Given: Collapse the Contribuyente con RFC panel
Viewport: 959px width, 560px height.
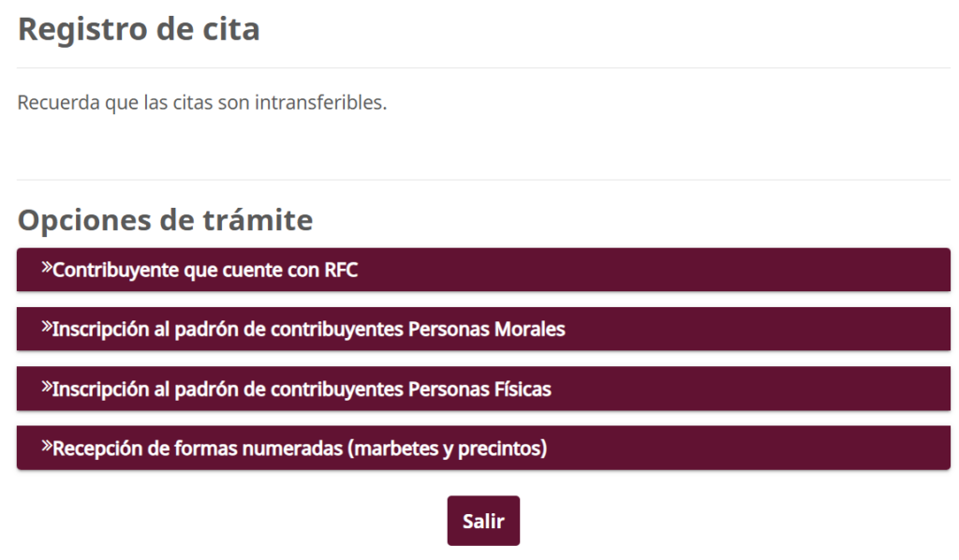Looking at the screenshot, I should point(479,269).
